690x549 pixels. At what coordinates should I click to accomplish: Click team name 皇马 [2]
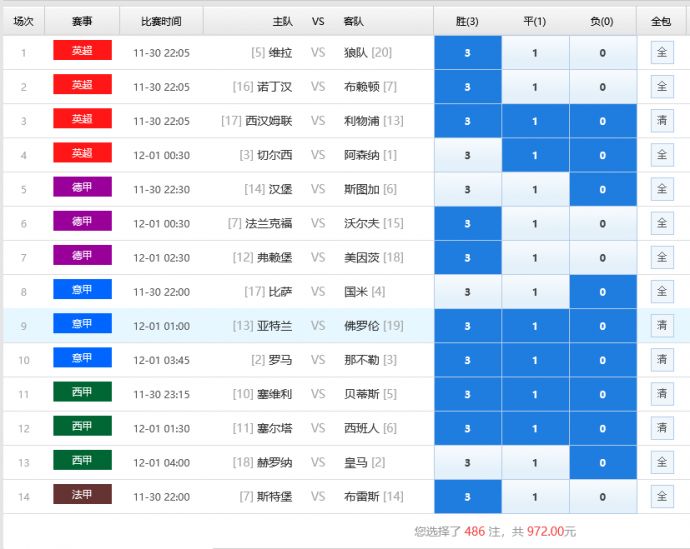coord(364,463)
